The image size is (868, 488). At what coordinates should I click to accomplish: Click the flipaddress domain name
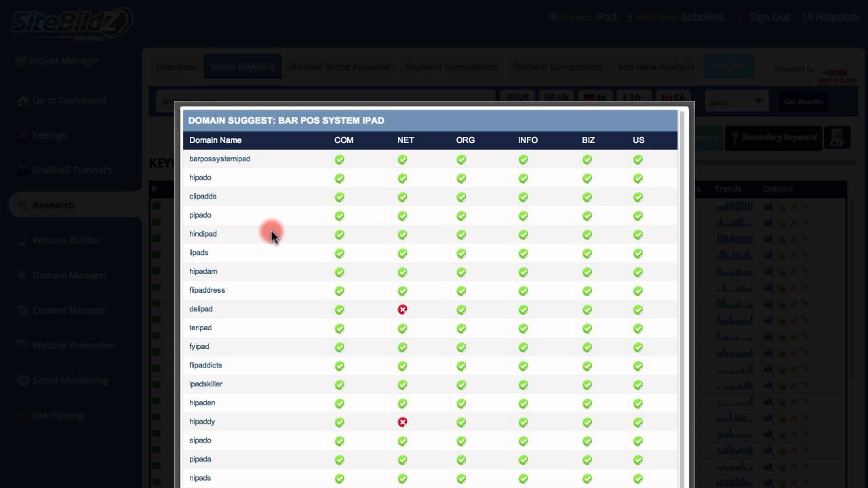pos(207,291)
